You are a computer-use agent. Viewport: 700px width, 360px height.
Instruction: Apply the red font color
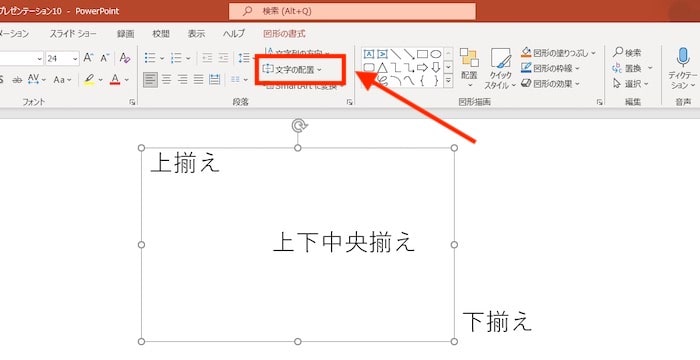(115, 80)
